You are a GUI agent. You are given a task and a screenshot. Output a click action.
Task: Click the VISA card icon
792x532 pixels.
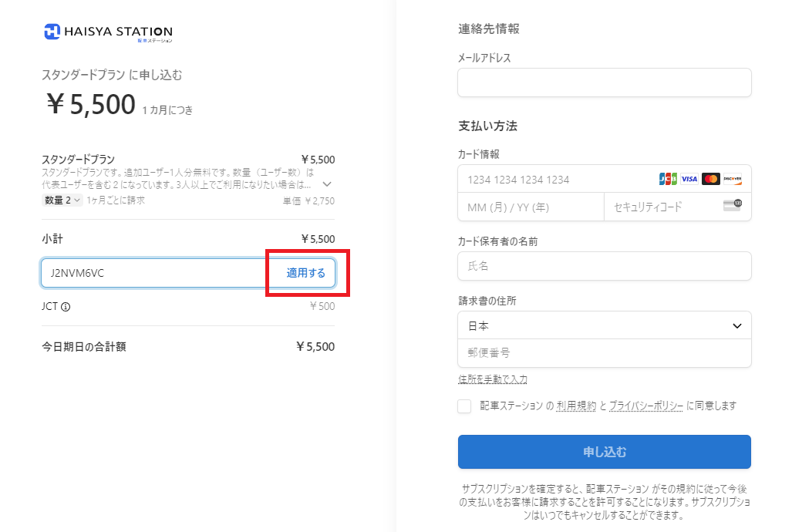pyautogui.click(x=689, y=179)
